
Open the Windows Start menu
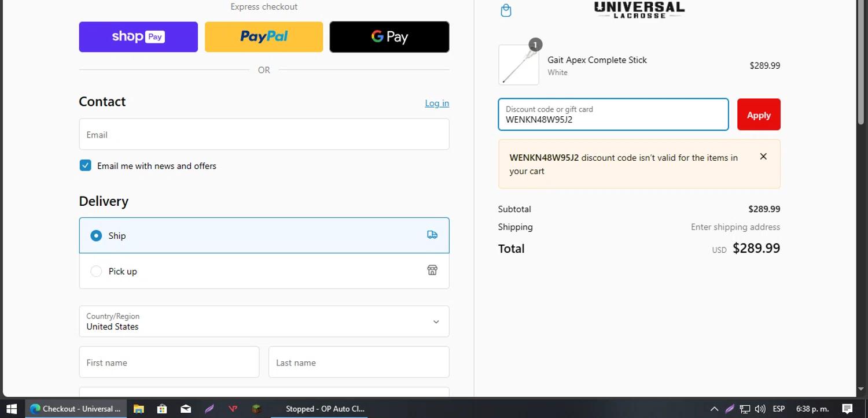coord(12,409)
